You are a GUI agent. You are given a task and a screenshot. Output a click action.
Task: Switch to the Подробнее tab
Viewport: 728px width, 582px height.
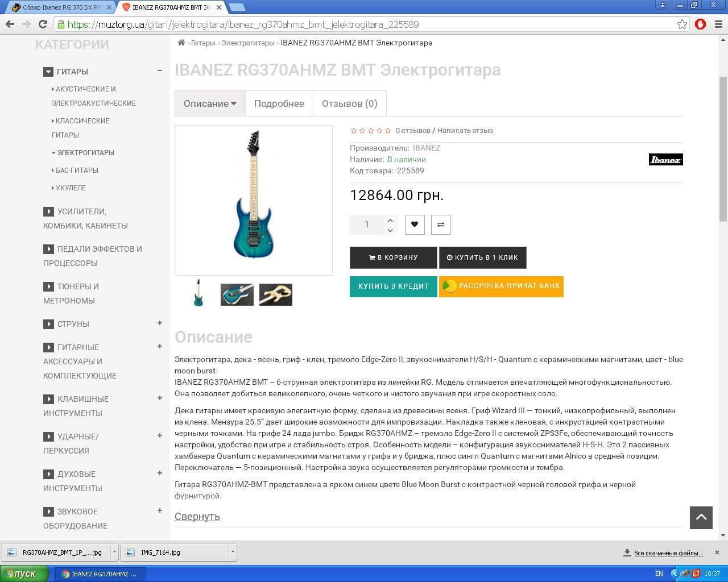(x=279, y=103)
